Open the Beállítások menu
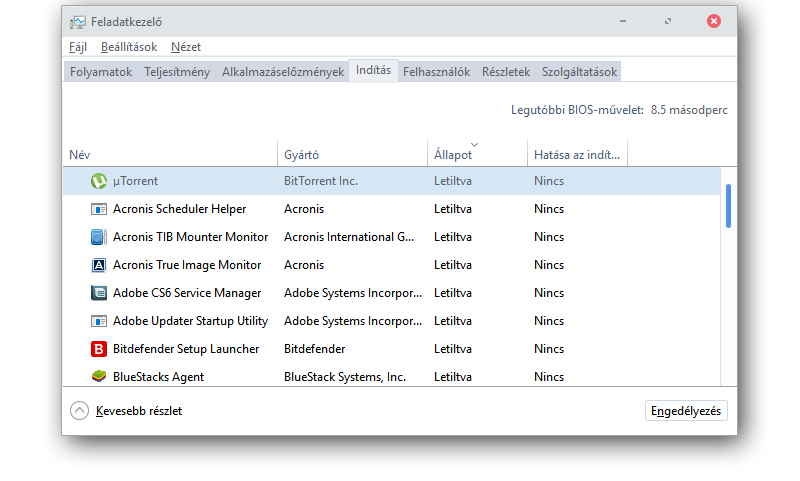800x481 pixels. click(129, 47)
